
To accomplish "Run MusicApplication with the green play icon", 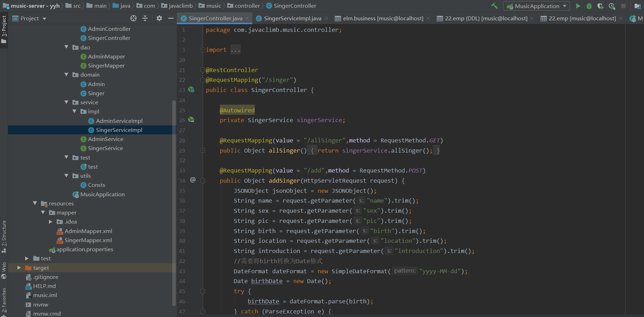I will click(x=578, y=6).
